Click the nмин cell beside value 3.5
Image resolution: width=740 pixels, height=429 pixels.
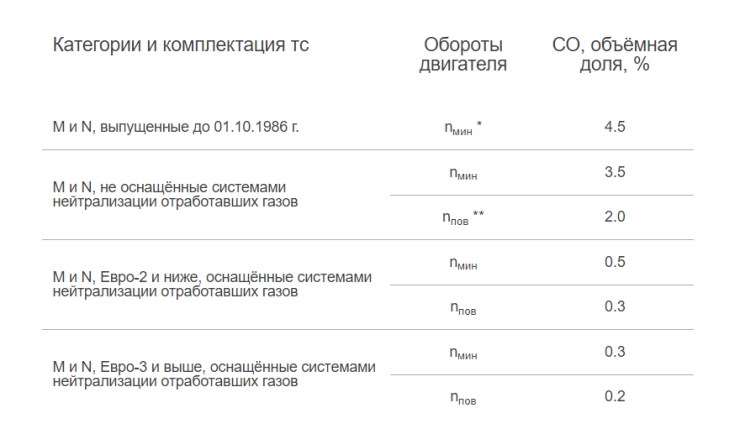coord(463,173)
